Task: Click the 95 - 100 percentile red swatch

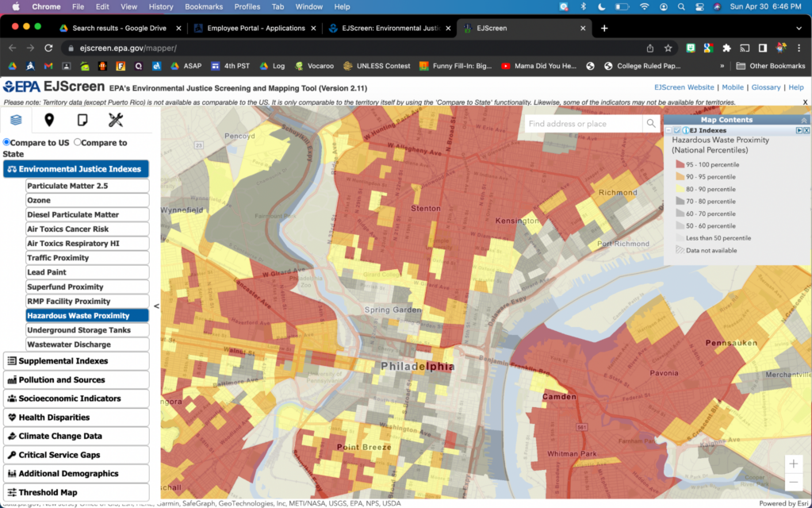Action: point(680,164)
